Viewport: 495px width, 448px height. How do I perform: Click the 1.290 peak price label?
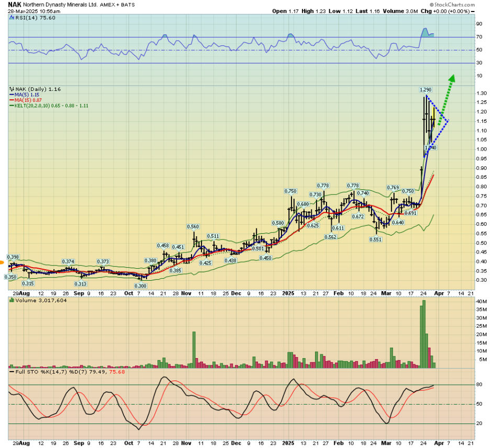[x=425, y=90]
